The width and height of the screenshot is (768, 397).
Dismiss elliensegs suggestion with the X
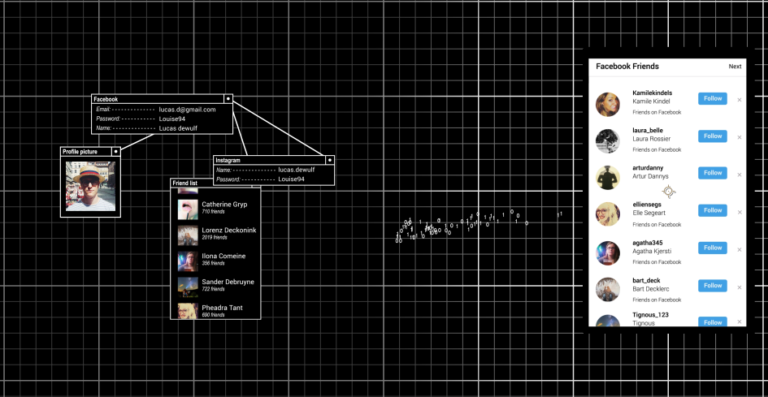click(x=739, y=212)
